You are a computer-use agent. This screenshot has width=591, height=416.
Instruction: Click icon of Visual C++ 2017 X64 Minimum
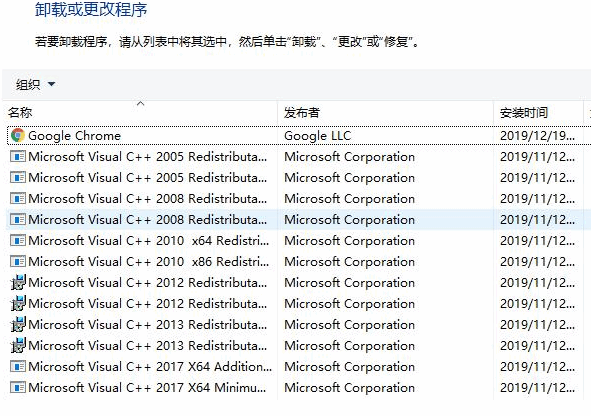[18, 387]
